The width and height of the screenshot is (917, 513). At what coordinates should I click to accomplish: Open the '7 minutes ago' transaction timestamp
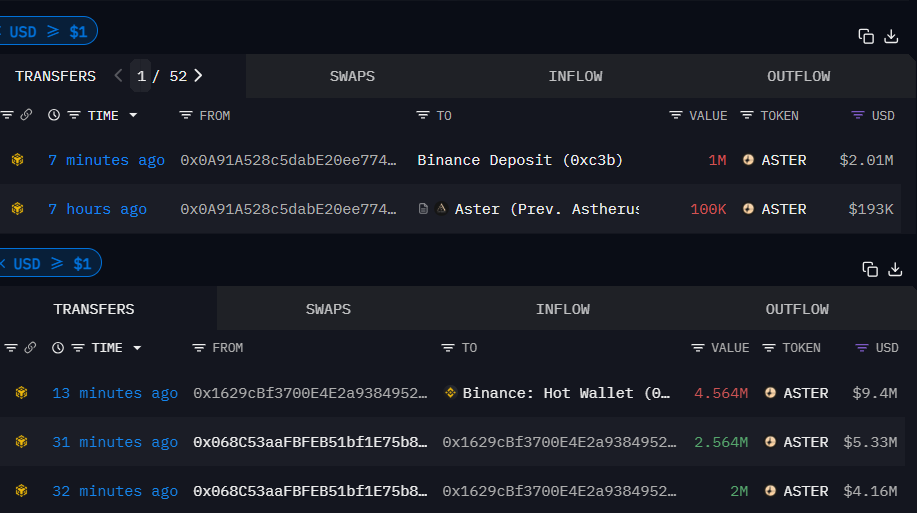(106, 160)
